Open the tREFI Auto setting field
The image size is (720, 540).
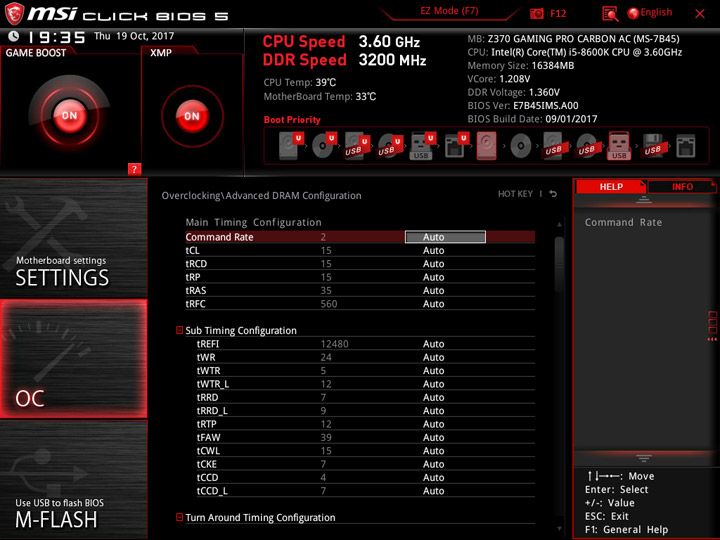point(433,344)
